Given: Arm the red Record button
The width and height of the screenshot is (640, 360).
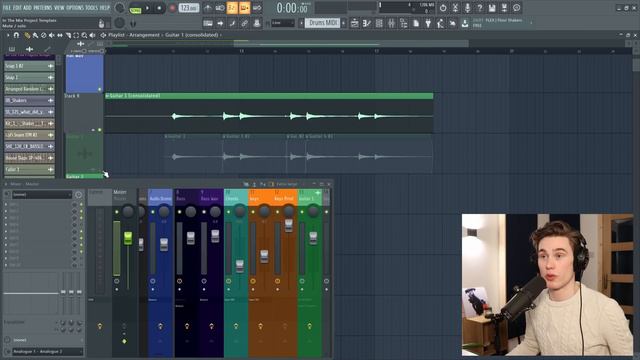Looking at the screenshot, I should (x=172, y=8).
